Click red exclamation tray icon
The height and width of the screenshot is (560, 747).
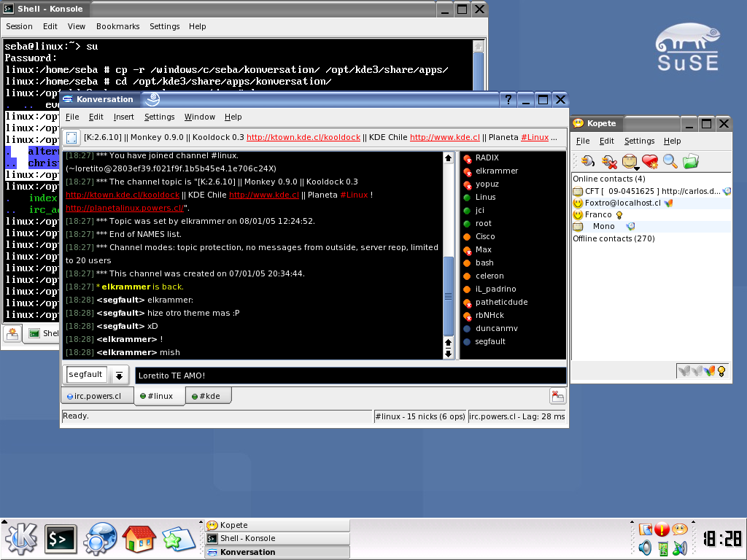coord(662,529)
